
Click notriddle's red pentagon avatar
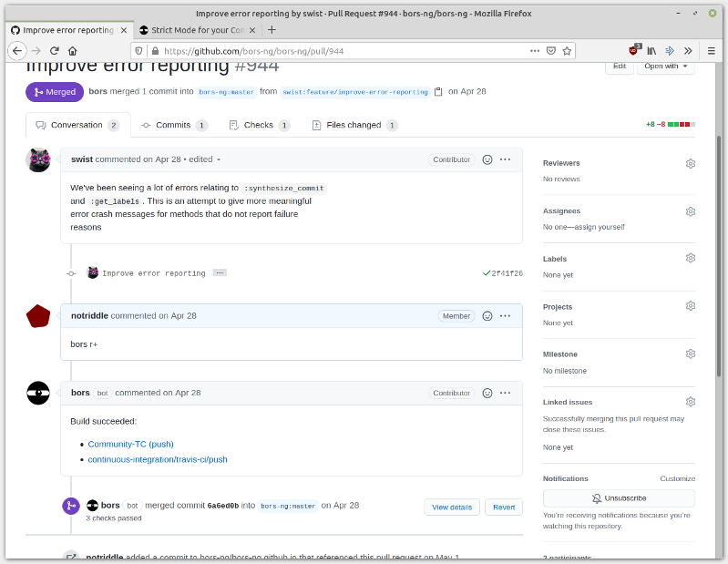[x=38, y=316]
